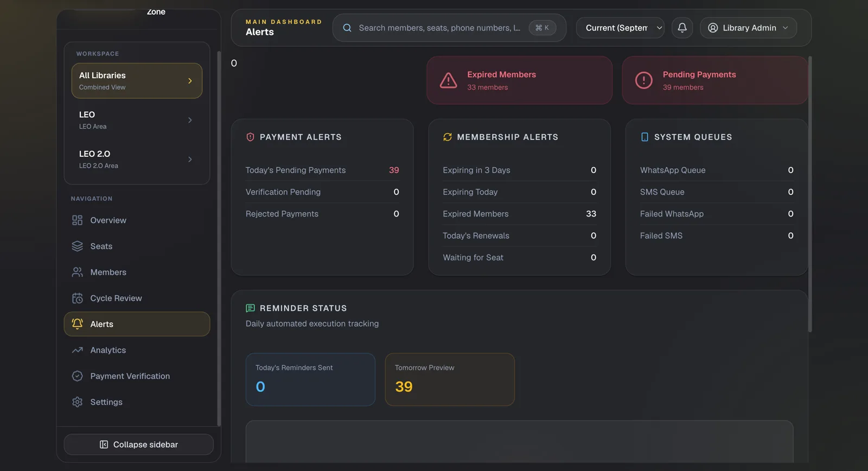Viewport: 868px width, 471px height.
Task: Expand the LEO 2.0 library chevron
Action: coord(190,159)
